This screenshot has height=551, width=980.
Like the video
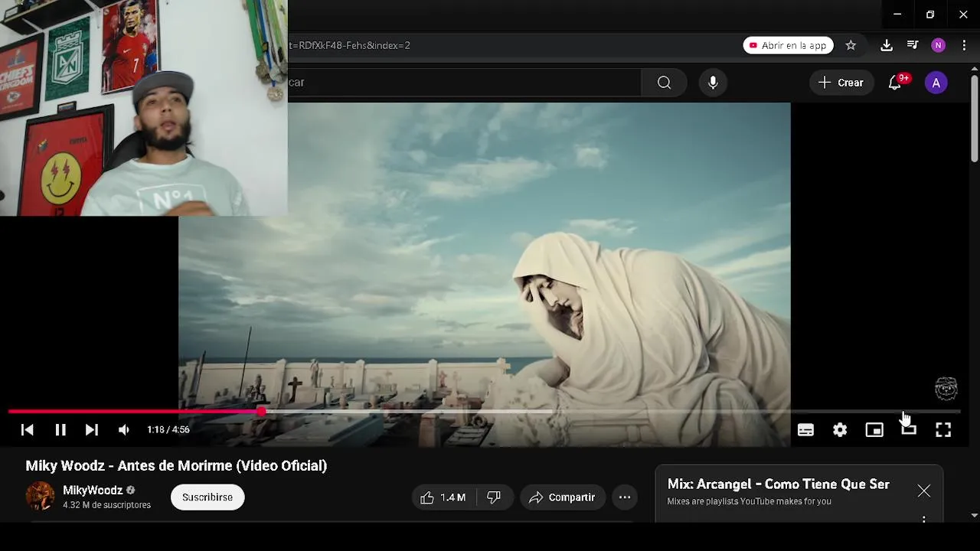click(443, 497)
